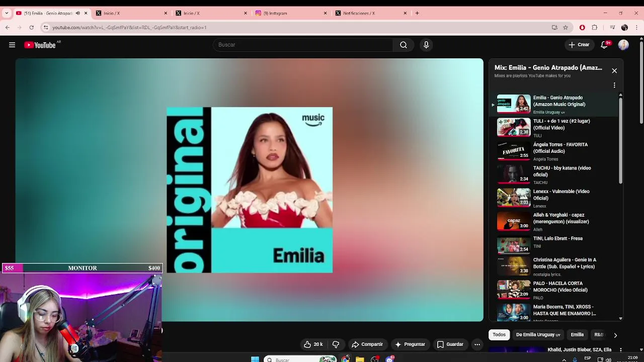The width and height of the screenshot is (644, 362).
Task: Like the video with 20 k thumbs up
Action: click(x=313, y=344)
